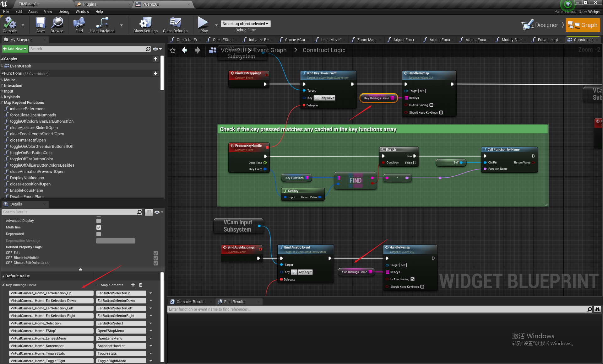603x364 pixels.
Task: Find in all blueprints binoculars icon
Action: click(x=597, y=309)
